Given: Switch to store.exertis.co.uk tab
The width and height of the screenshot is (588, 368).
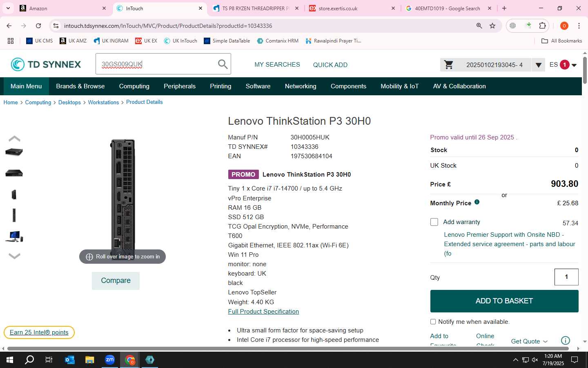Looking at the screenshot, I should point(352,8).
